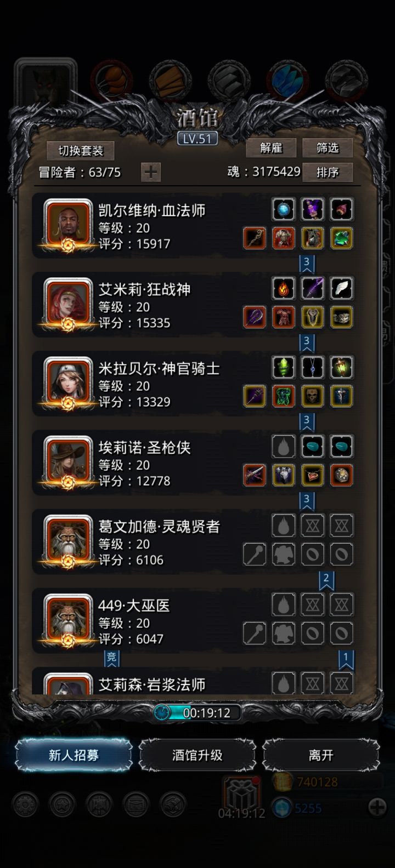This screenshot has height=868, width=395.
Task: Open the 筛选 filter options
Action: click(x=328, y=148)
